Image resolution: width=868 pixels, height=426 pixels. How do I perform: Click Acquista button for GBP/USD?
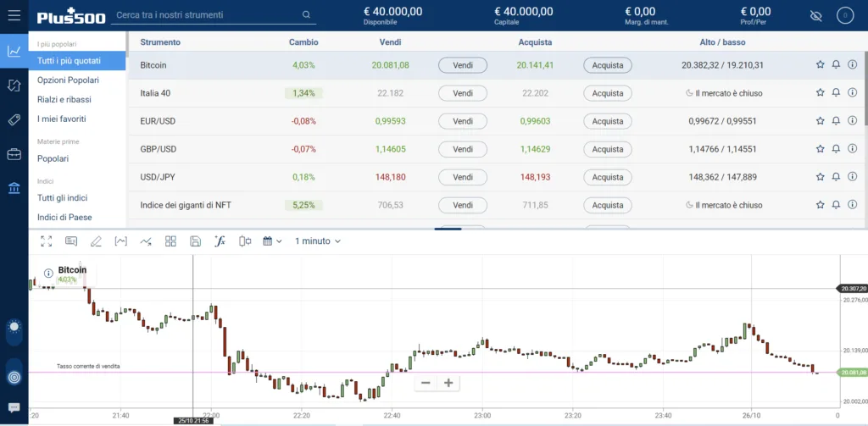[x=608, y=149]
